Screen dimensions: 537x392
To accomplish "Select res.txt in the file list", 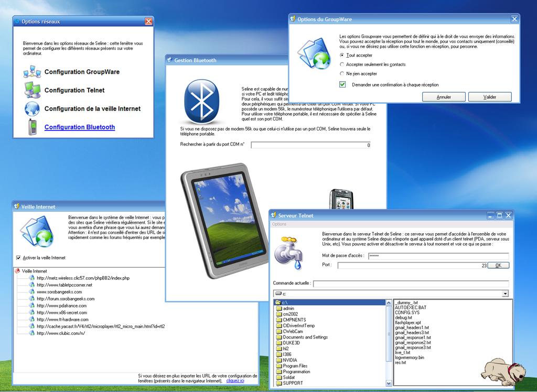I will pos(400,363).
